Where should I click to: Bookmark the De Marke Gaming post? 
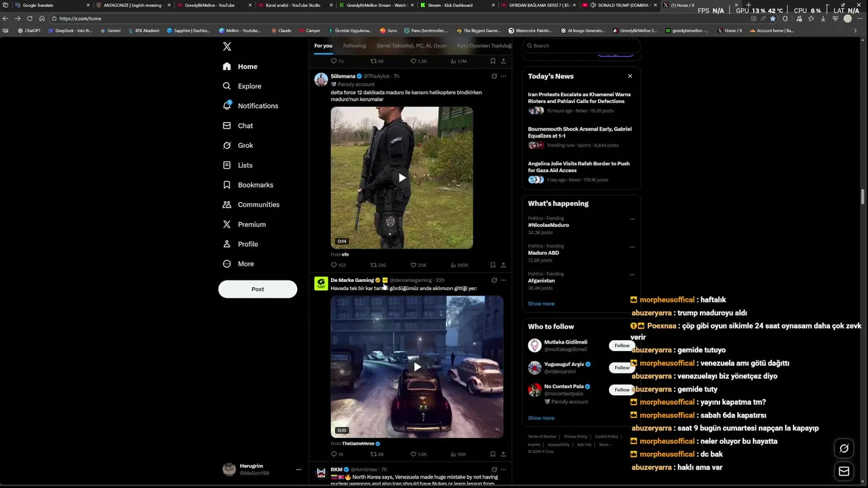[x=493, y=454]
